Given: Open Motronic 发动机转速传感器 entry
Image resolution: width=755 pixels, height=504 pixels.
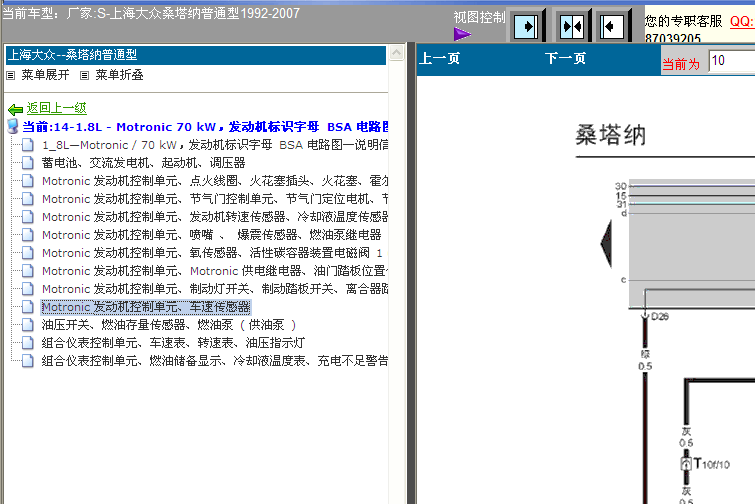Looking at the screenshot, I should (215, 217).
